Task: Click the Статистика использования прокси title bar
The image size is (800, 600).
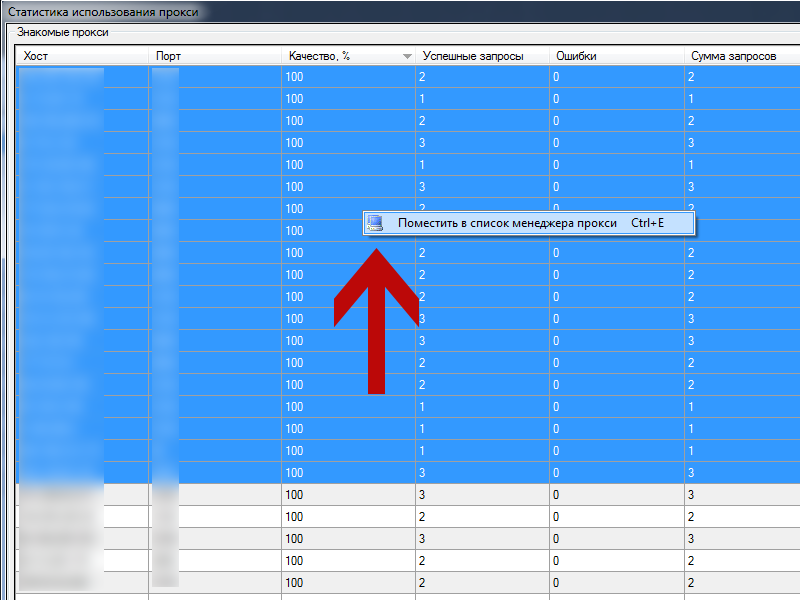Action: pos(104,12)
